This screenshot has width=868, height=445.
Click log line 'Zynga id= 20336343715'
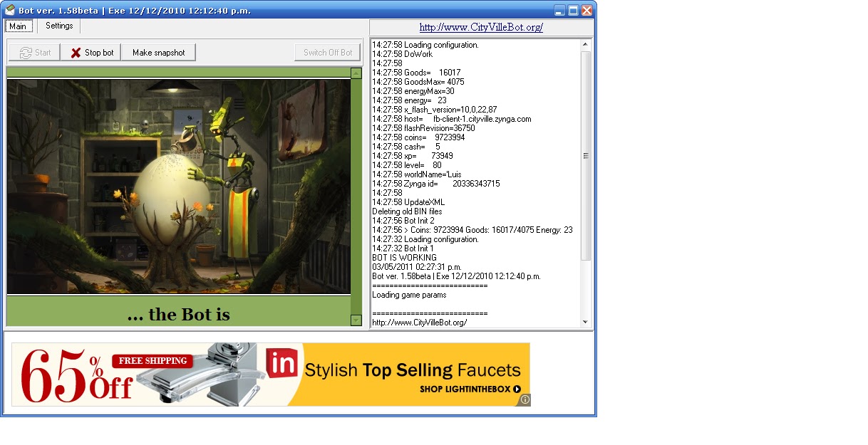(436, 184)
